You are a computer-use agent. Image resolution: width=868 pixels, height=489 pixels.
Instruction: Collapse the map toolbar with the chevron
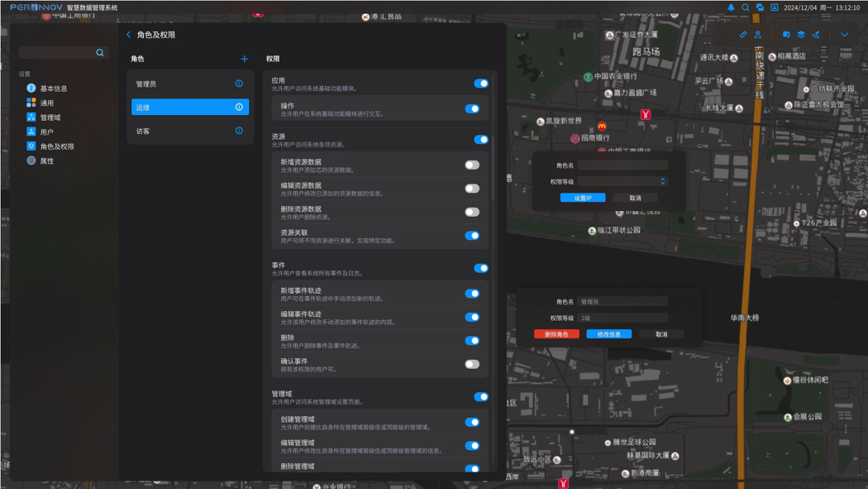pyautogui.click(x=844, y=35)
